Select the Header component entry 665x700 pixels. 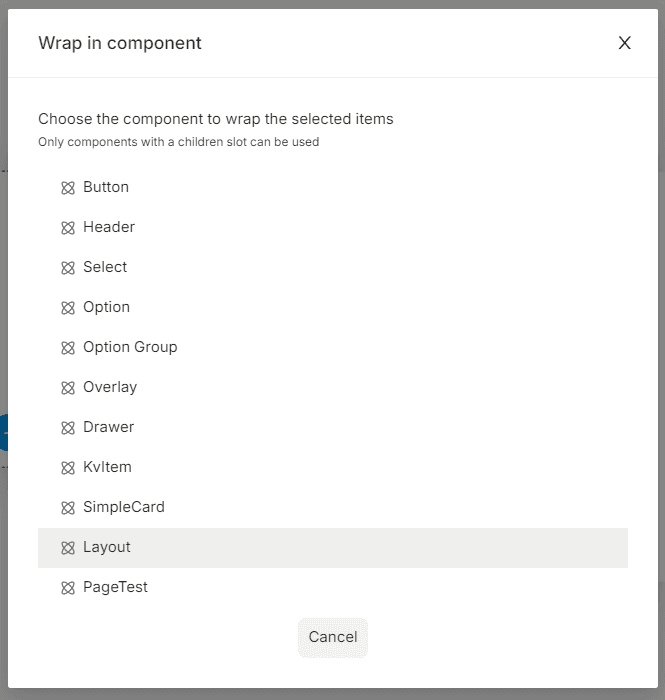pos(333,228)
